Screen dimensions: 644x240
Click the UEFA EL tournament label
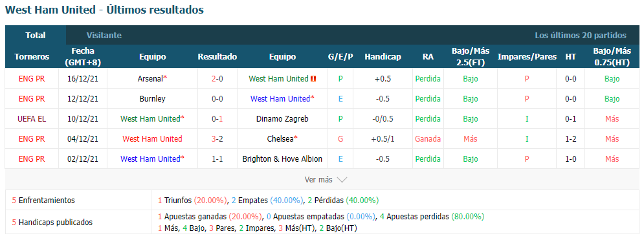click(32, 119)
